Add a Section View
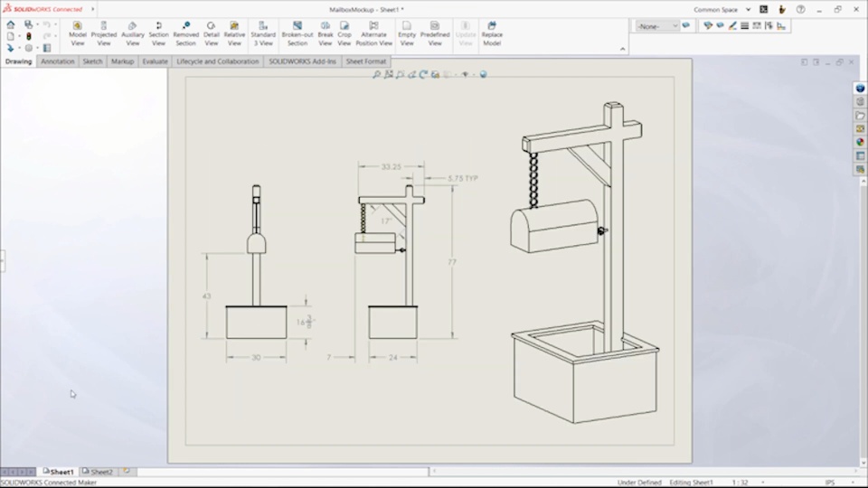868x488 pixels. tap(158, 33)
